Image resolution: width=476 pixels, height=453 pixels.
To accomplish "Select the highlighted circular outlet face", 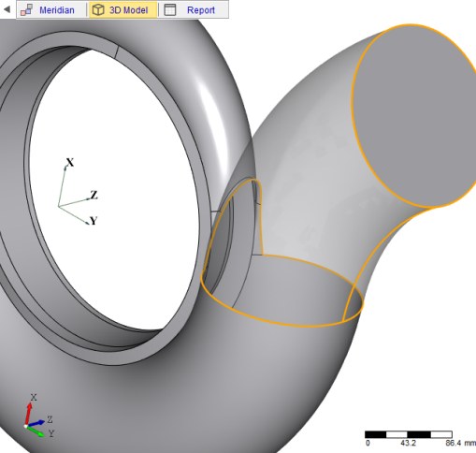I will point(414,115).
